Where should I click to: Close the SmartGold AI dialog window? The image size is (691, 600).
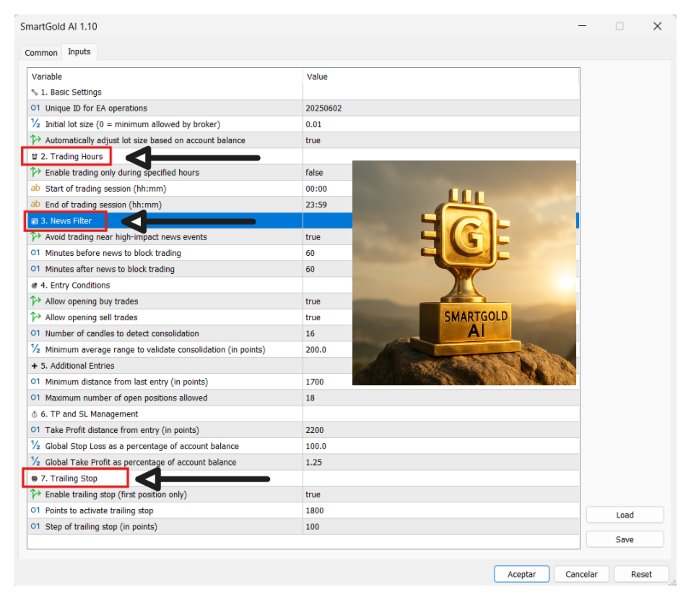657,26
